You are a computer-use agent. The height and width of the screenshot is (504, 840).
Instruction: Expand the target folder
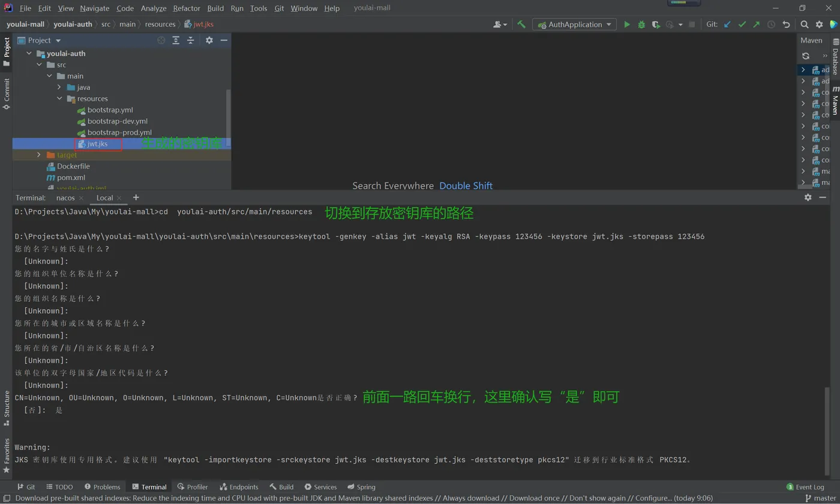(39, 155)
